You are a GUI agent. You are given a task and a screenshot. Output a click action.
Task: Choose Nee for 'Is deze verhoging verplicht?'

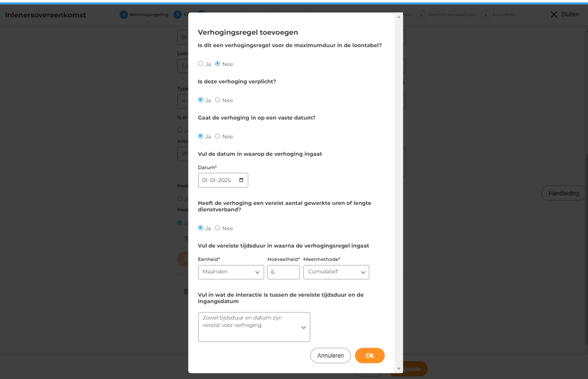[x=217, y=100]
